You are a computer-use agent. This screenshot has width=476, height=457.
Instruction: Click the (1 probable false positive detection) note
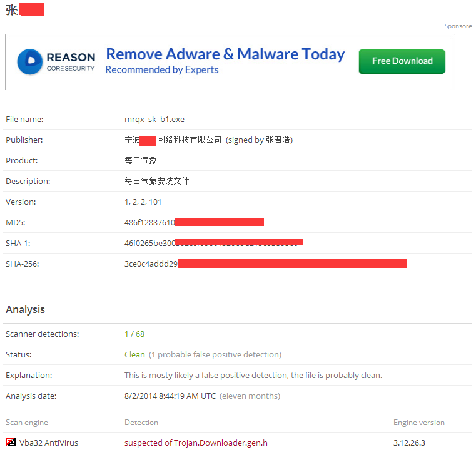[x=215, y=354]
